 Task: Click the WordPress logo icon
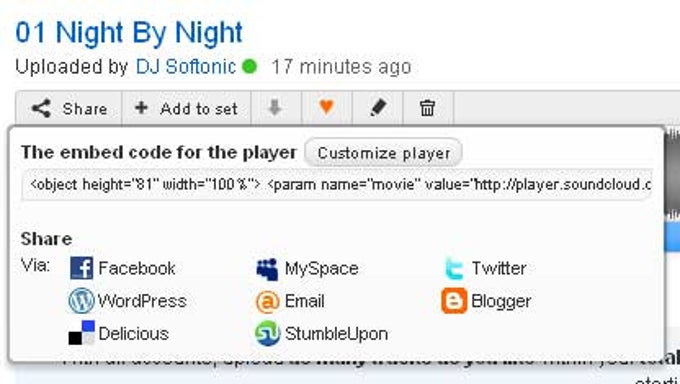click(81, 301)
